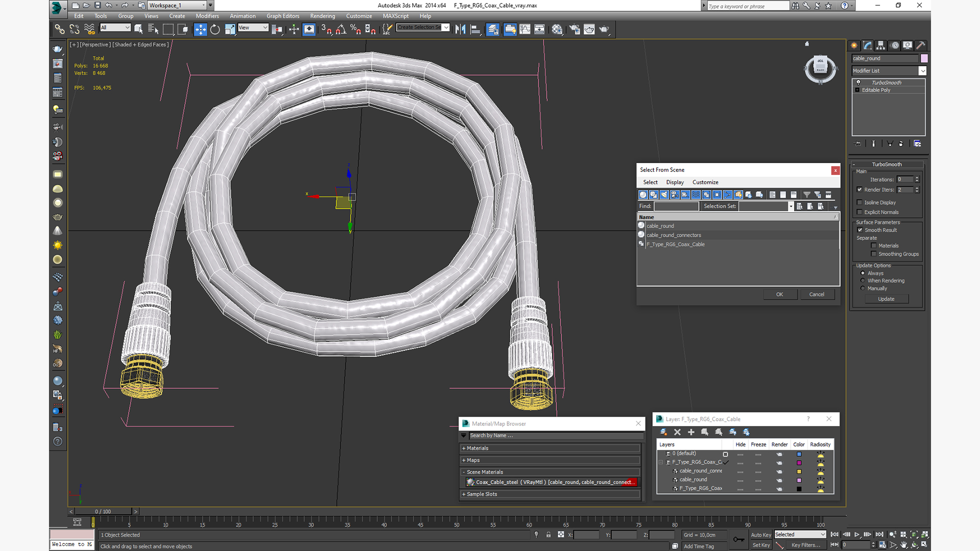Click Add to layer plus icon
Screen dimensions: 980x551
(x=691, y=432)
